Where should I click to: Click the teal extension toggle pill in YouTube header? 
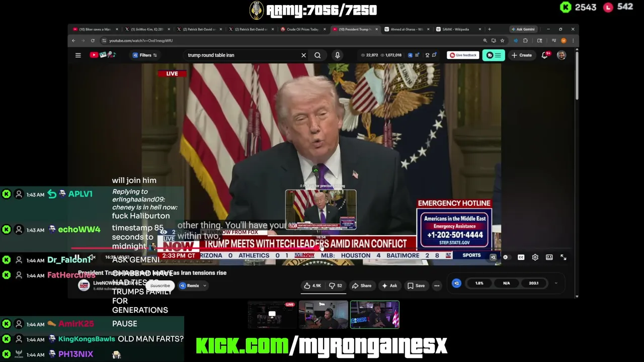click(494, 55)
